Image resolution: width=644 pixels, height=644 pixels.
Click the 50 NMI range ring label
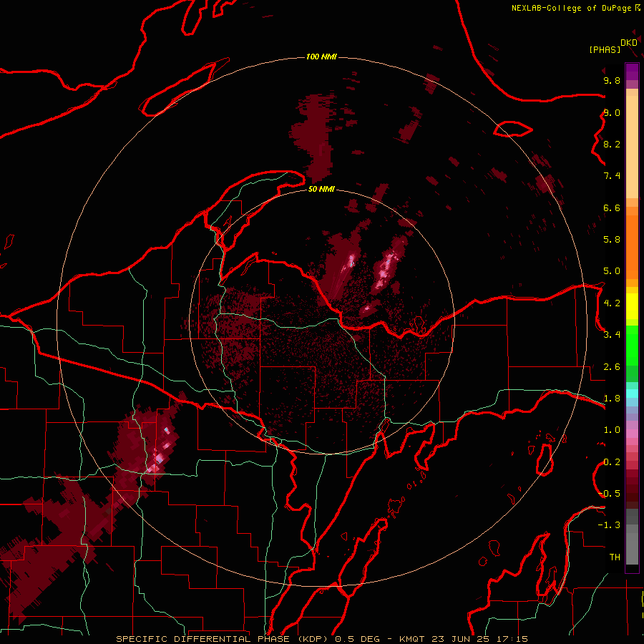tap(321, 189)
